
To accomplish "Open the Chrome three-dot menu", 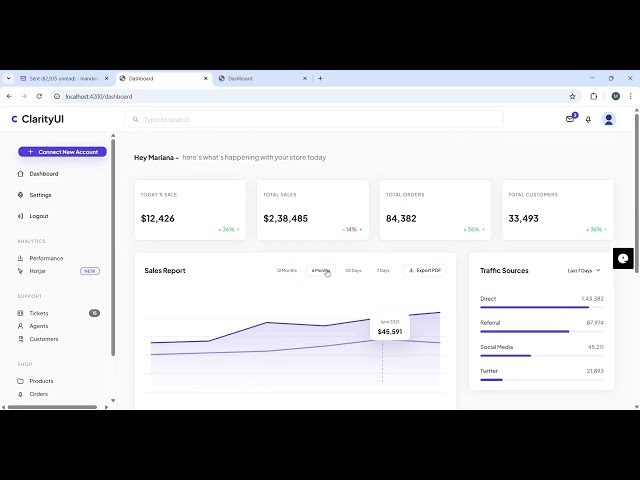I will 631,96.
